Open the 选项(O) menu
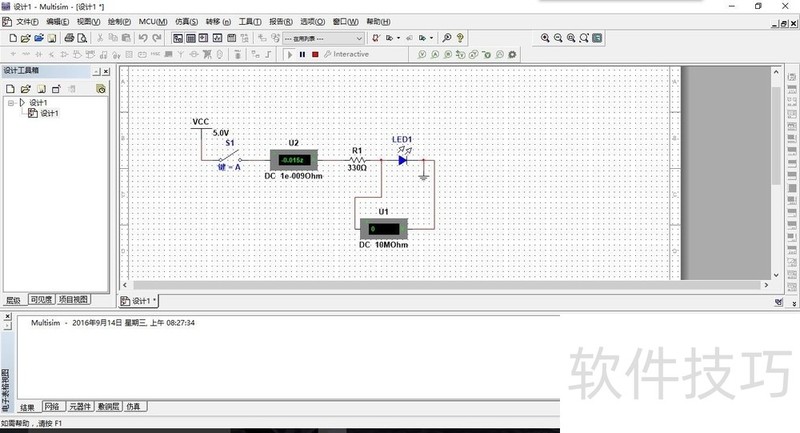Screen dimensions: 800x433 pyautogui.click(x=312, y=21)
